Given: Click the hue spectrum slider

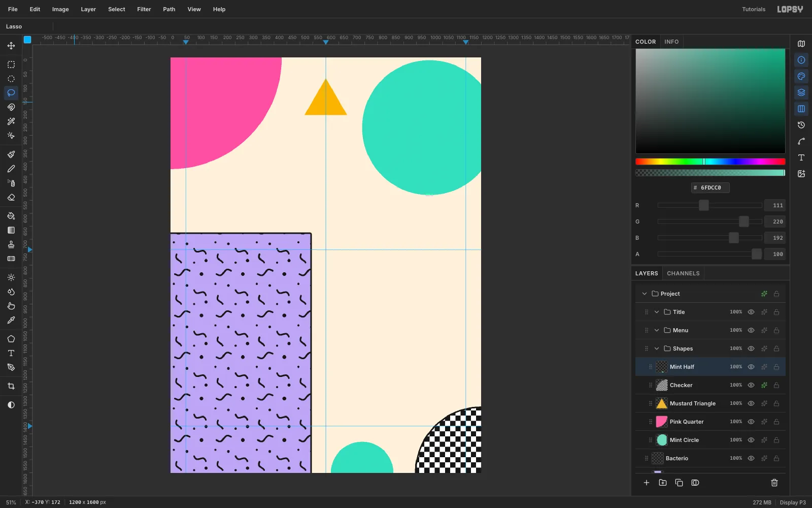Looking at the screenshot, I should click(710, 162).
